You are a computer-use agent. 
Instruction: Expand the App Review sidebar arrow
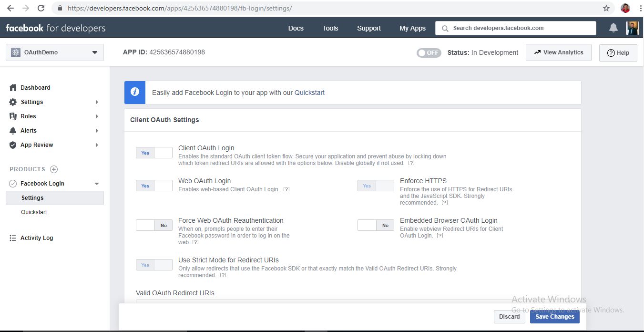(x=97, y=145)
